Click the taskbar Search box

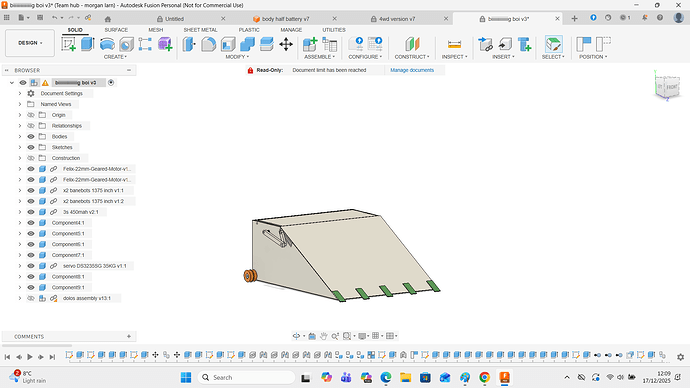246,377
